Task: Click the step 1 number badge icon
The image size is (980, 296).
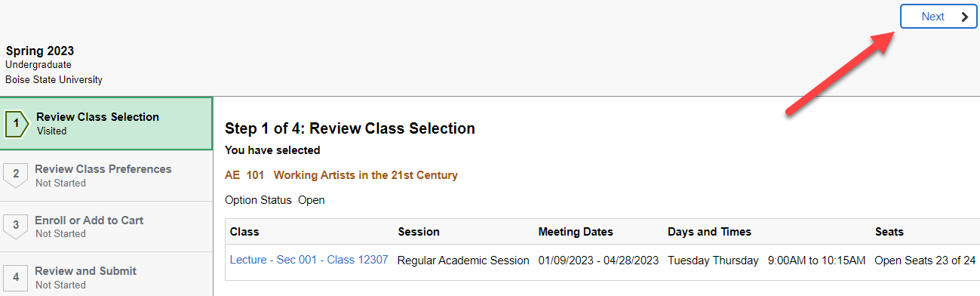Action: pos(16,124)
